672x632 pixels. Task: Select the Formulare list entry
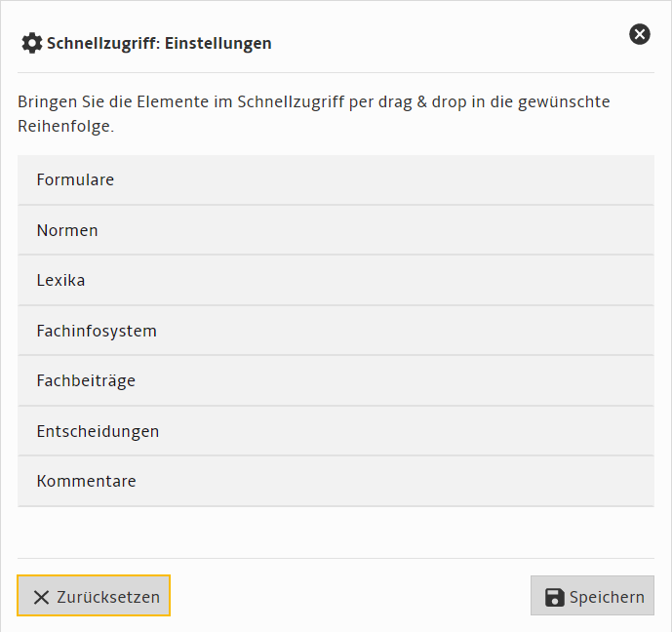[x=336, y=180]
